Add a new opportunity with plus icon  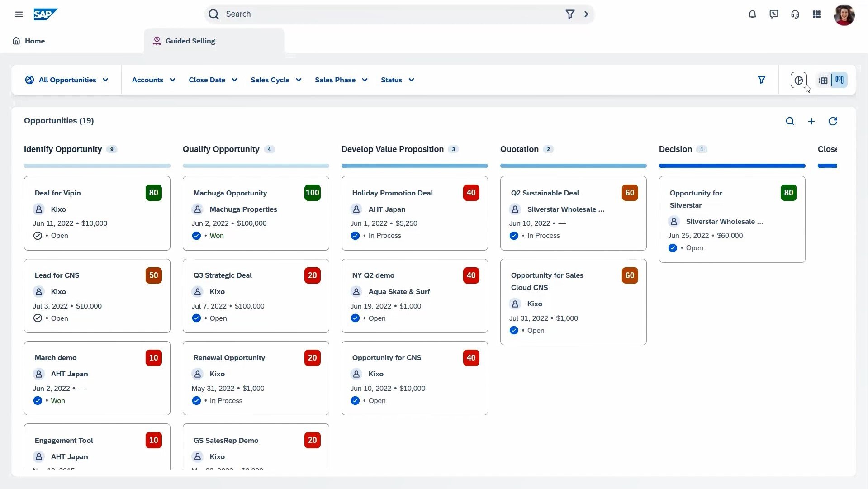click(811, 121)
